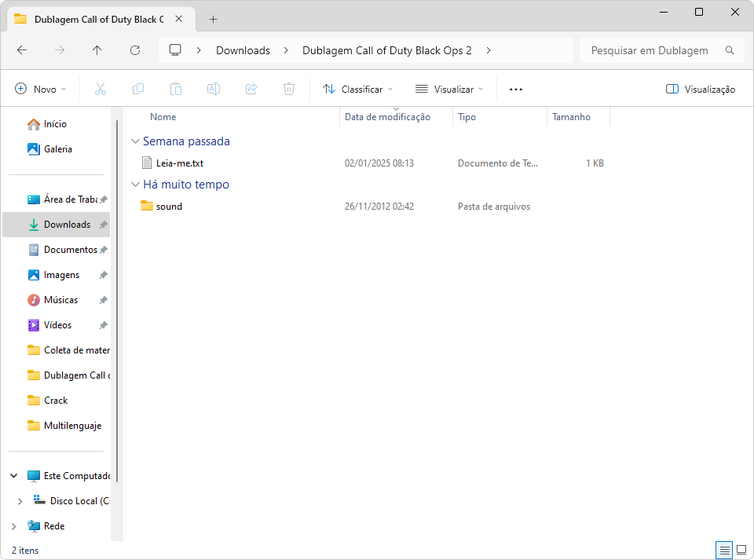Sort by the Tamanho column header
Screen dimensions: 754x560
[x=571, y=117]
